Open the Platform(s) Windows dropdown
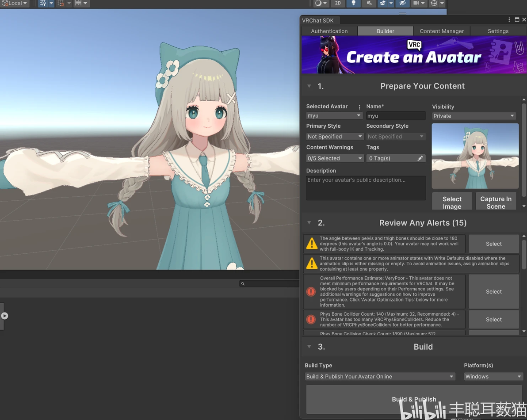 493,377
